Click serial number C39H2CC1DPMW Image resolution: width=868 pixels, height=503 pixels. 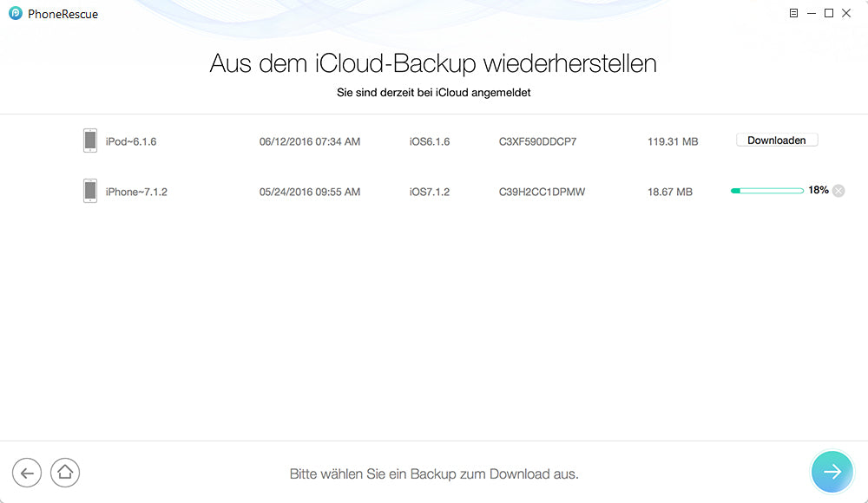pos(542,192)
